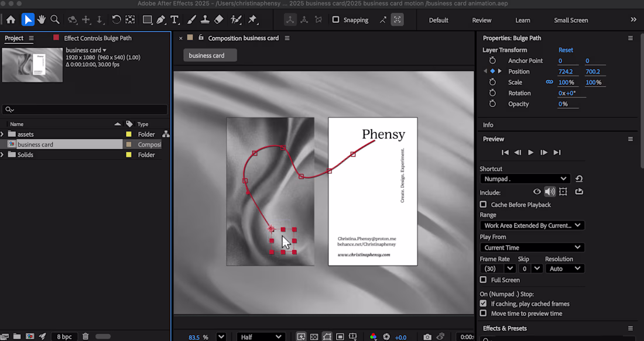Select the Hand tool
This screenshot has height=341, width=644.
point(42,20)
